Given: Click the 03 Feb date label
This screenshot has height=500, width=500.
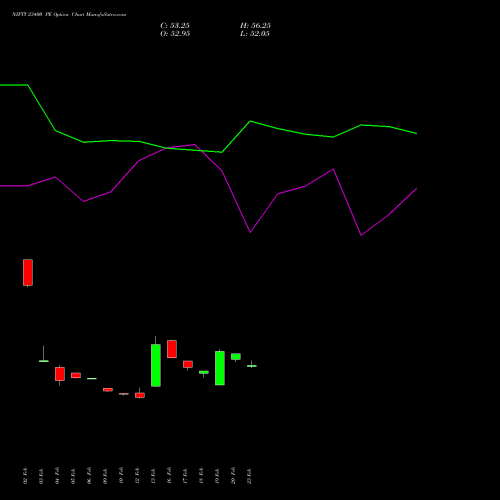Looking at the screenshot, I should (x=41, y=476).
